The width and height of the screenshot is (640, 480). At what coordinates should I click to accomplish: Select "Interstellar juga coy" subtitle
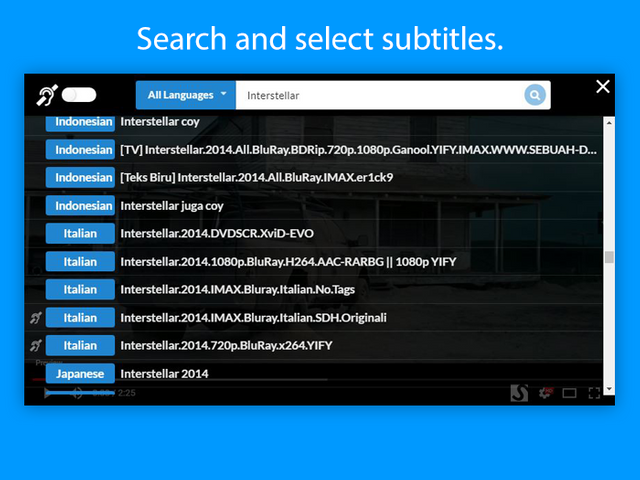point(172,206)
